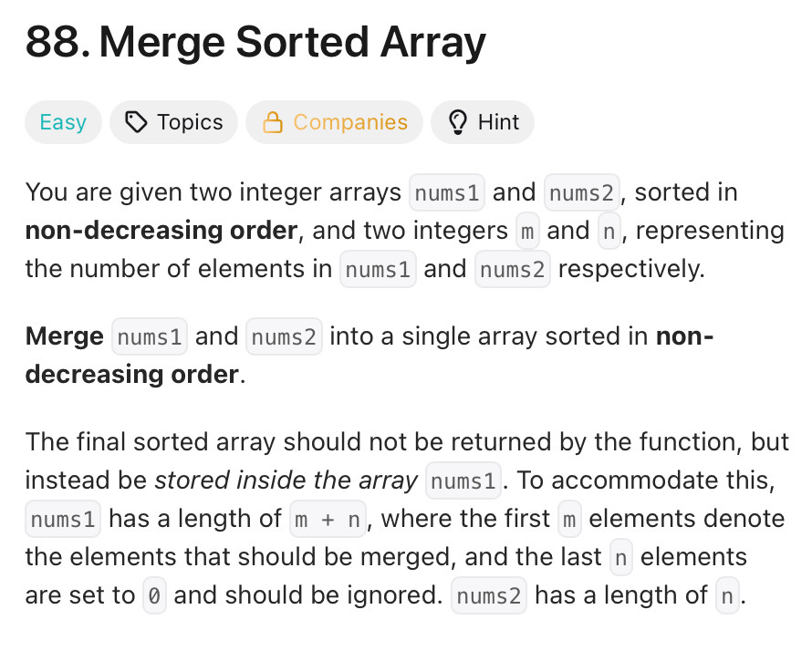The height and width of the screenshot is (661, 812).
Task: Click the 0 code tag
Action: [154, 595]
